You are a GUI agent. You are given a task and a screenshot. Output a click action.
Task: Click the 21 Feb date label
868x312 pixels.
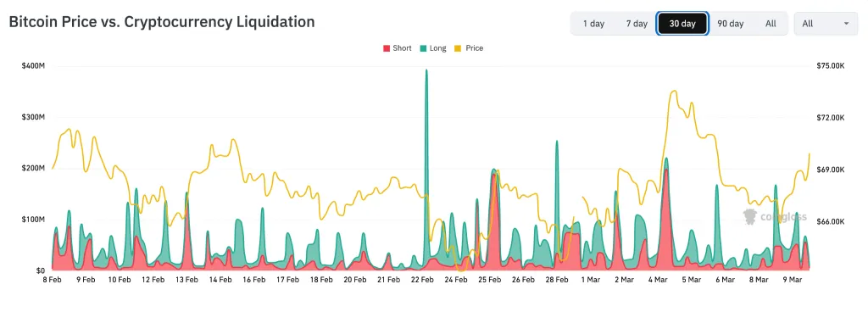[x=388, y=280]
